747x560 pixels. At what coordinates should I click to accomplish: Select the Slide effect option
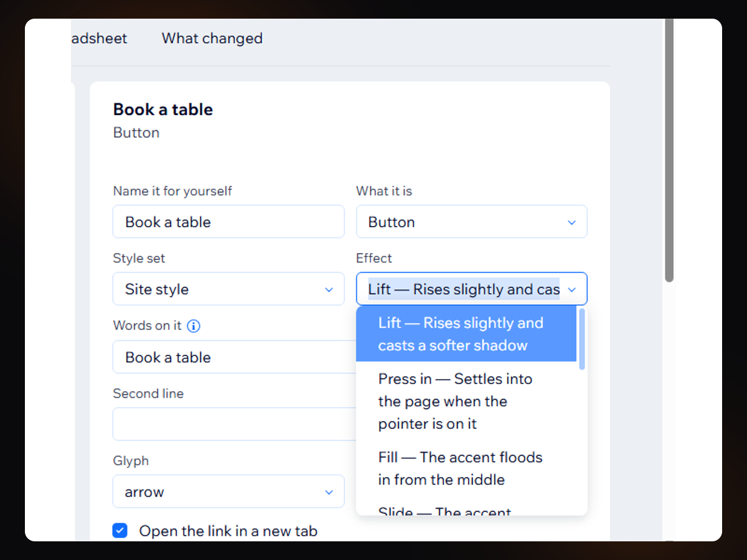tap(466, 509)
